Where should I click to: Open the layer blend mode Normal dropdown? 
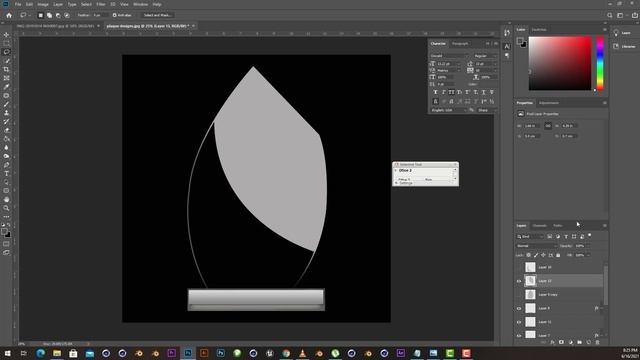536,246
